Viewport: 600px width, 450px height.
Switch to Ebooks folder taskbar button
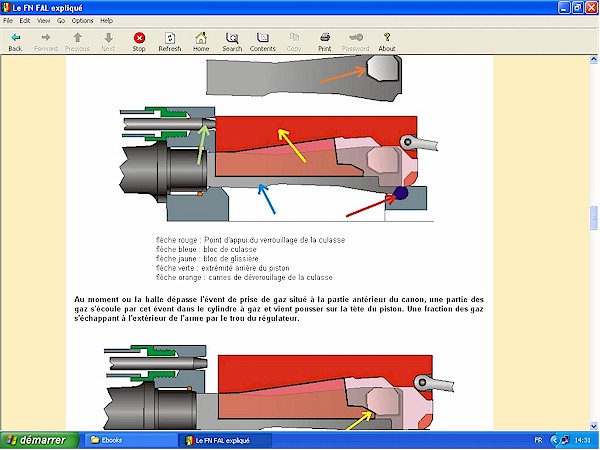pyautogui.click(x=130, y=440)
